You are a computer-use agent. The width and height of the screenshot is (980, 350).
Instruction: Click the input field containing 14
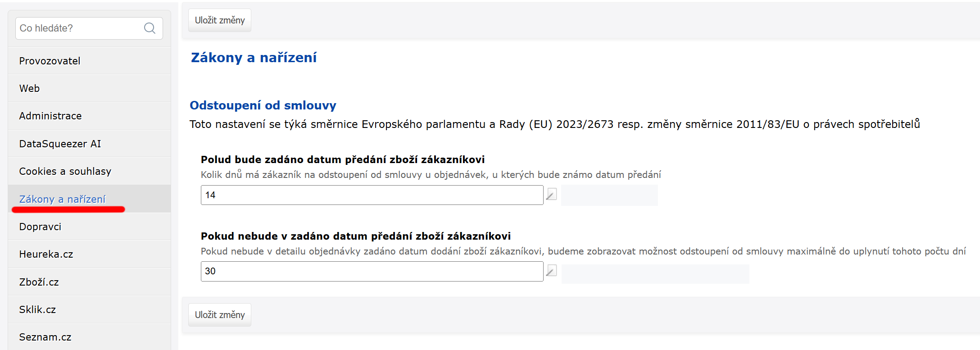click(x=372, y=195)
